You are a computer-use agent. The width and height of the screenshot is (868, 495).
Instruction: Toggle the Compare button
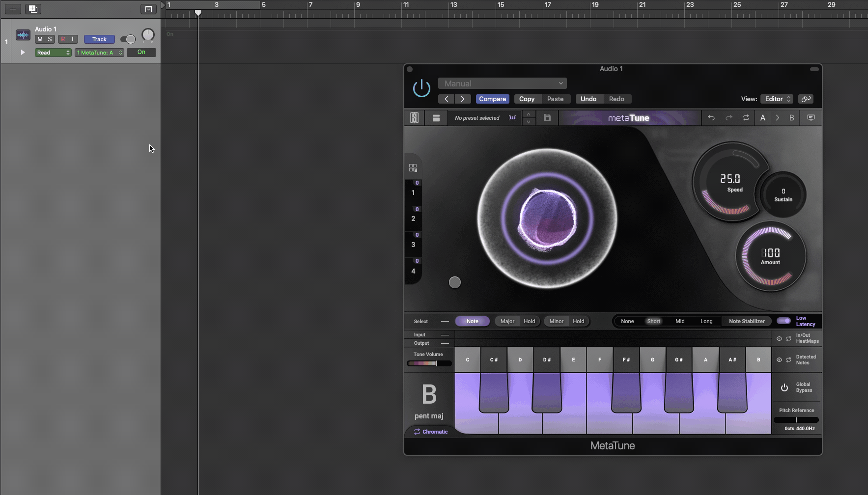493,99
